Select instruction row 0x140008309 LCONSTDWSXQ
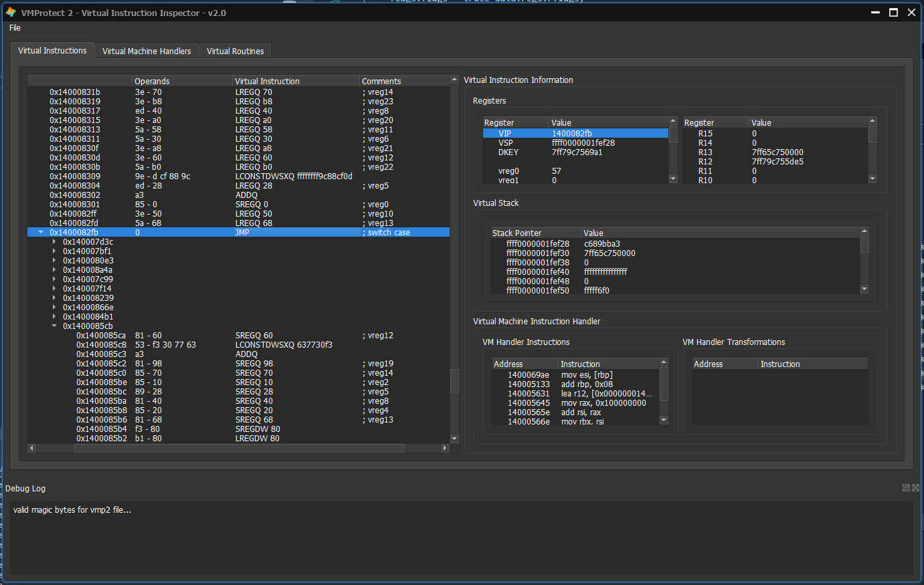 238,177
